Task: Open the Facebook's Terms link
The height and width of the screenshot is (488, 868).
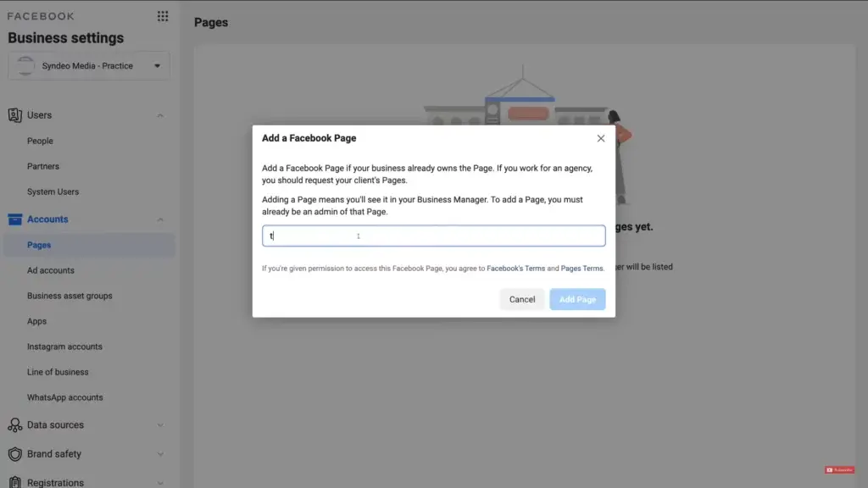Action: [x=515, y=269]
